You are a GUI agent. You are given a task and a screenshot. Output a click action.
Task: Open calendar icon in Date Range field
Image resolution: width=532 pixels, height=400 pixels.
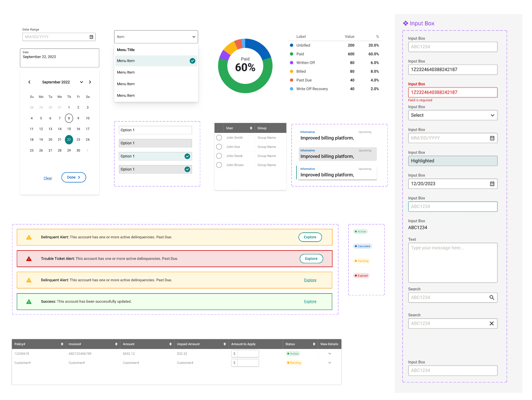click(x=91, y=37)
